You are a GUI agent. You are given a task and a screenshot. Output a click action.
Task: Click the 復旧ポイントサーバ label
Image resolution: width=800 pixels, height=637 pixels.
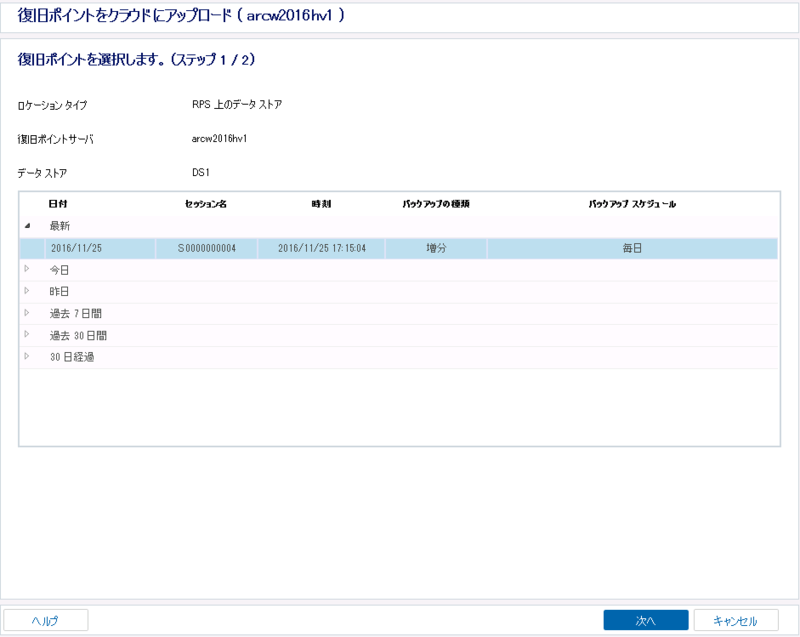pyautogui.click(x=56, y=139)
